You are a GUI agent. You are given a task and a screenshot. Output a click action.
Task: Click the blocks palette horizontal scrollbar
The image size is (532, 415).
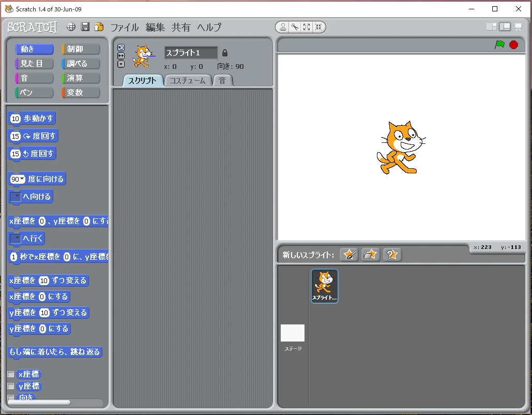(39, 402)
